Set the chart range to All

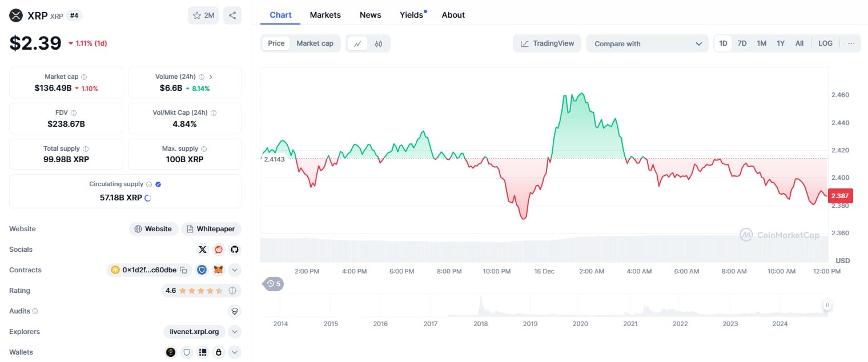(799, 43)
